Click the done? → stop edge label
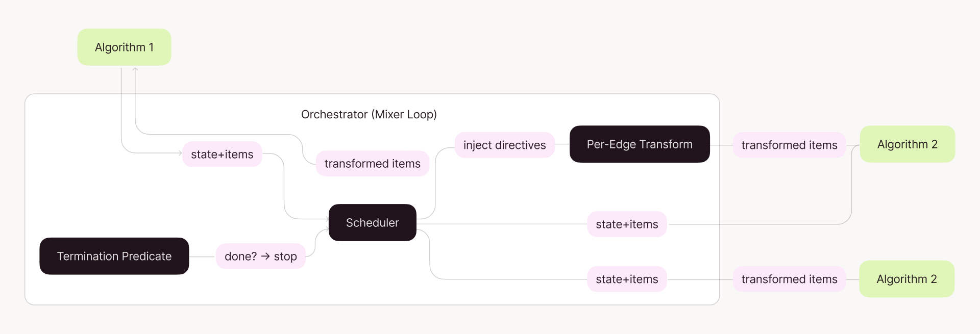980x334 pixels. pyautogui.click(x=260, y=256)
